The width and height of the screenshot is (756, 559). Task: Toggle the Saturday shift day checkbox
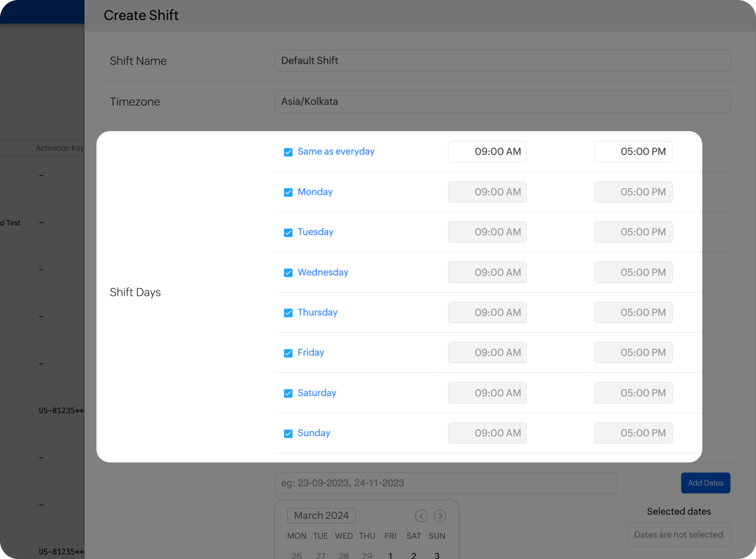(288, 393)
